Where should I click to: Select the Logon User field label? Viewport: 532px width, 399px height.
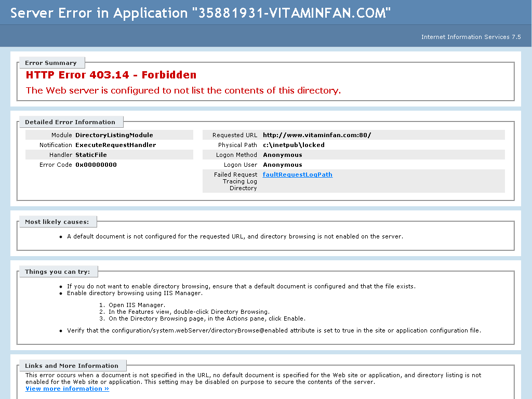point(241,165)
